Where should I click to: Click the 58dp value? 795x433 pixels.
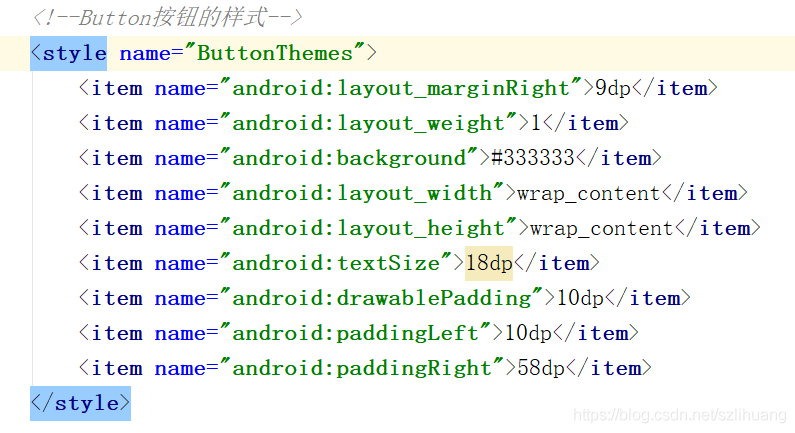point(541,368)
